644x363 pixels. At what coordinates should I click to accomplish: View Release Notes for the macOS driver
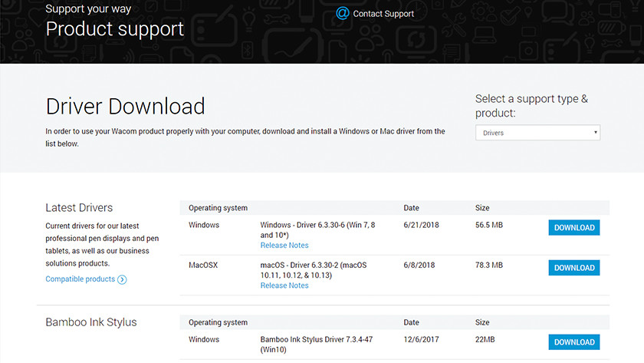(x=284, y=285)
